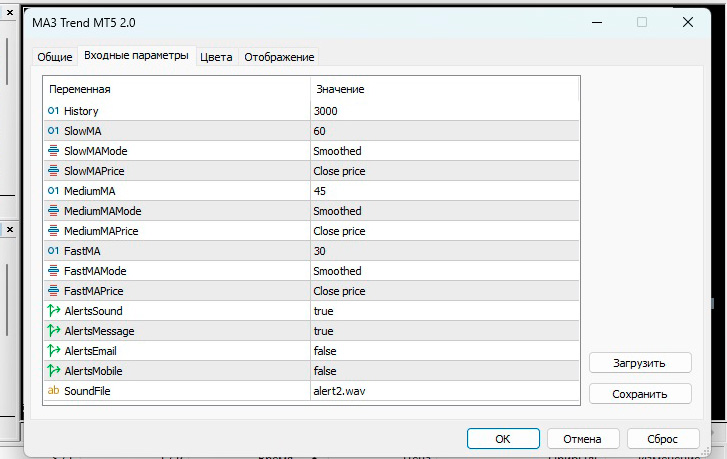
Task: Click the enum icon beside SlowMAMode
Action: (x=54, y=151)
